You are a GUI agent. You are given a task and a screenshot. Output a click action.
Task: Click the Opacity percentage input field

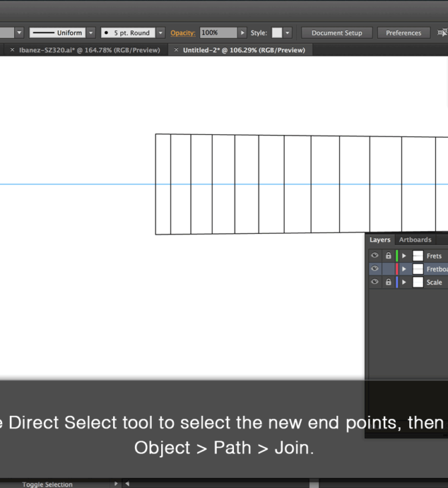218,33
